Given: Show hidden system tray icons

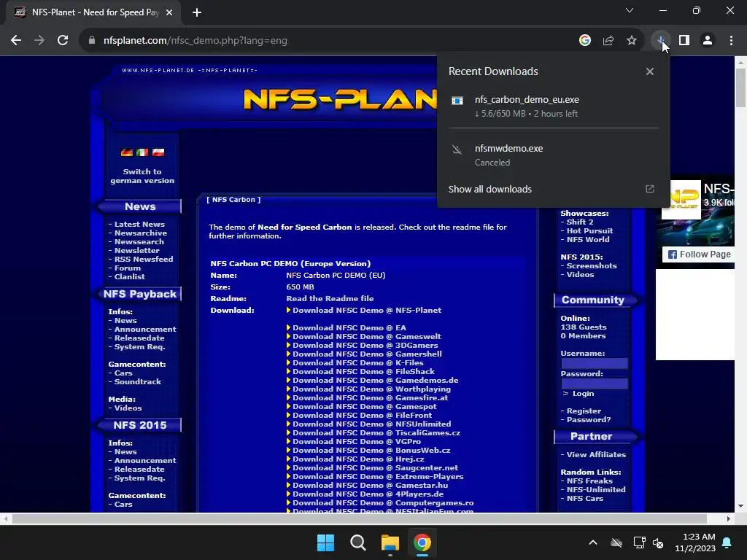Looking at the screenshot, I should pyautogui.click(x=593, y=542).
